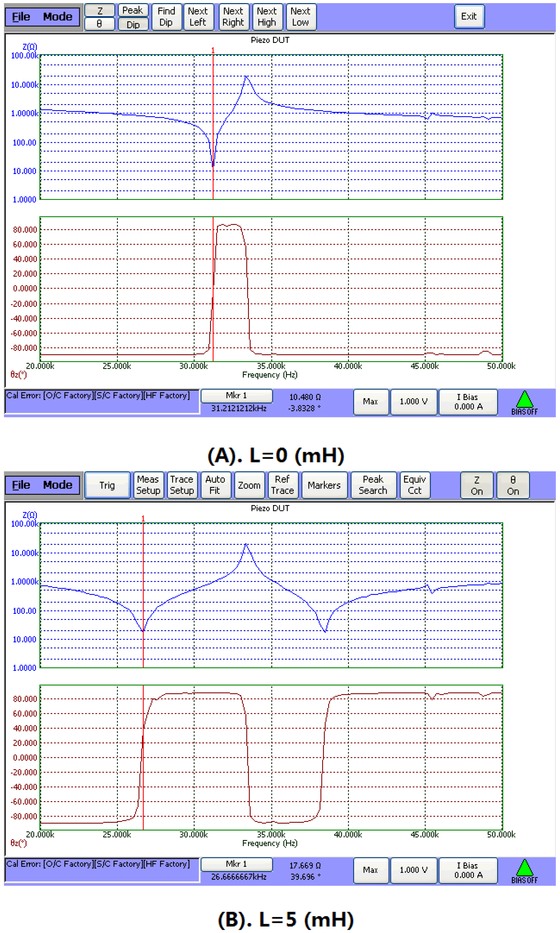Viewport: 560px width, 933px height.
Task: Open File menu in panel A window
Action: tap(21, 17)
